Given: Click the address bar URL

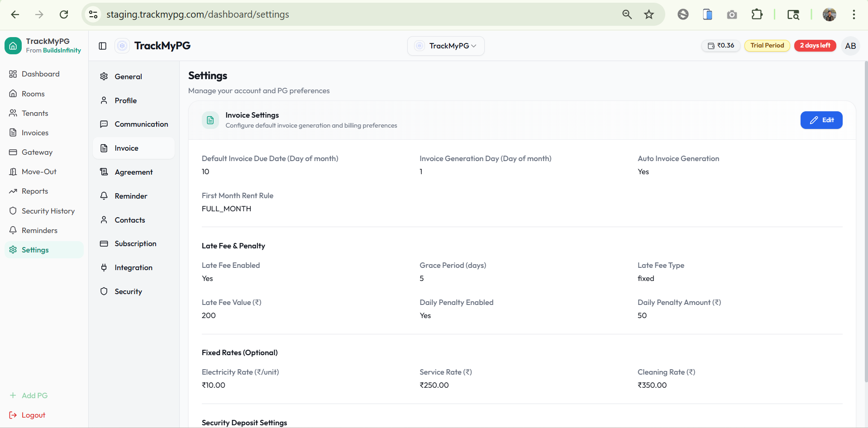Looking at the screenshot, I should pos(198,14).
